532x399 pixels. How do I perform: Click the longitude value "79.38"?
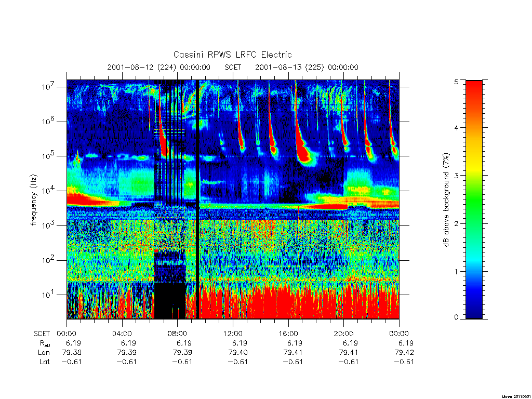72,353
